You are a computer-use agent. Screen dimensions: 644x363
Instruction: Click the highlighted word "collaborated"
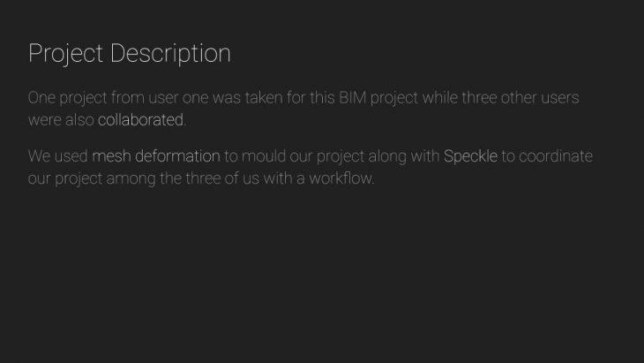coord(140,119)
